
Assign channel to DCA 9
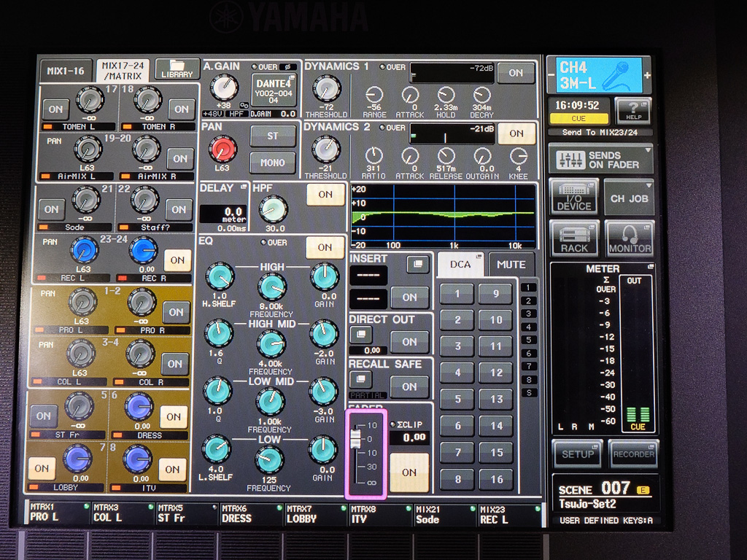coord(496,295)
